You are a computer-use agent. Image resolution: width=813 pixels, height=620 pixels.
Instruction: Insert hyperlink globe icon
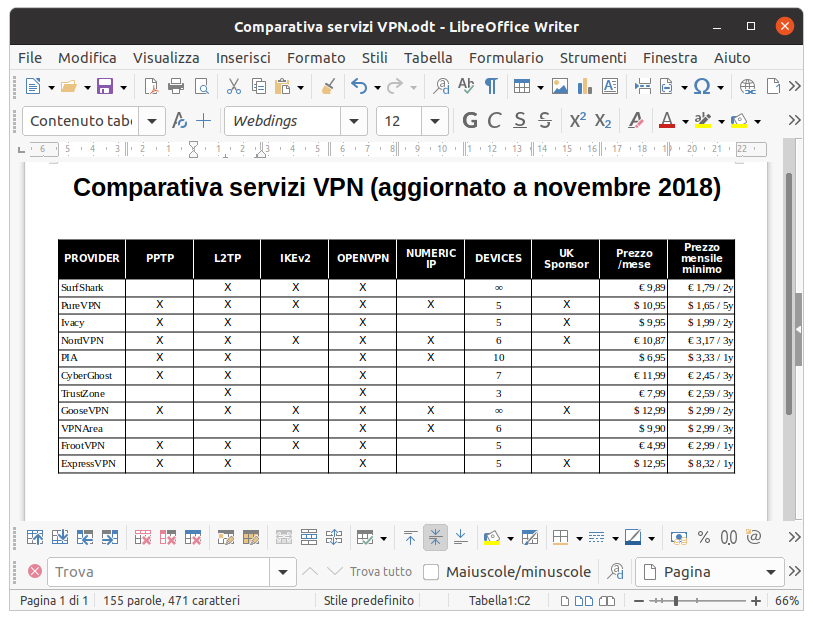click(x=747, y=86)
